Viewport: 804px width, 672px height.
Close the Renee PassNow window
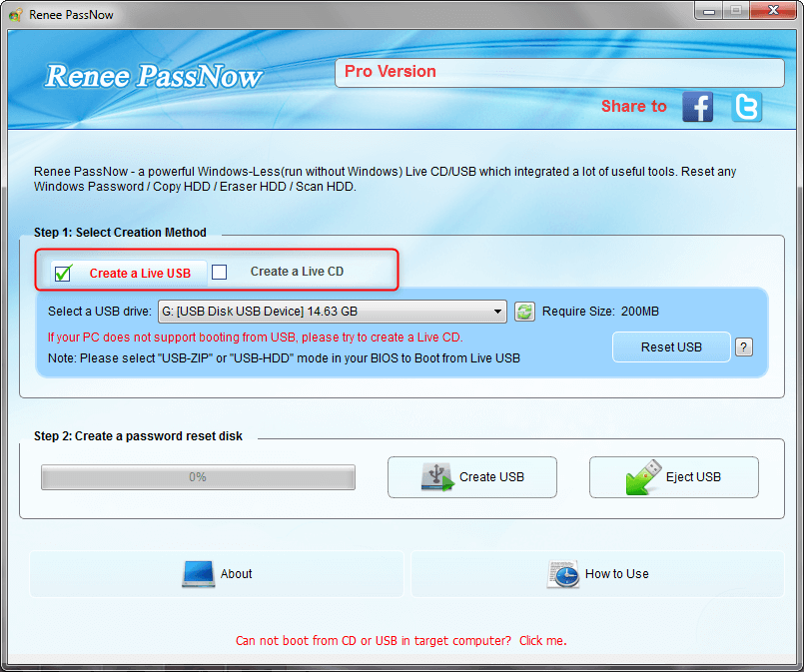coord(774,12)
